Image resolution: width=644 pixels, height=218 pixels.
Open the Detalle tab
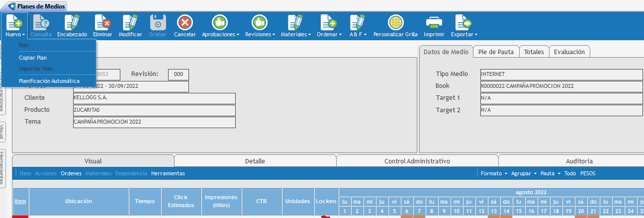[255, 161]
